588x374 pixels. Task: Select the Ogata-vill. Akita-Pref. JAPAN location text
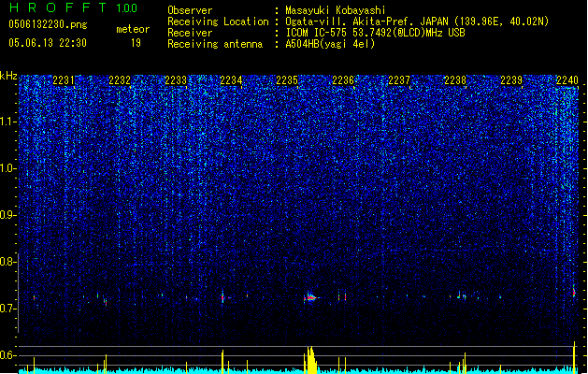point(417,22)
